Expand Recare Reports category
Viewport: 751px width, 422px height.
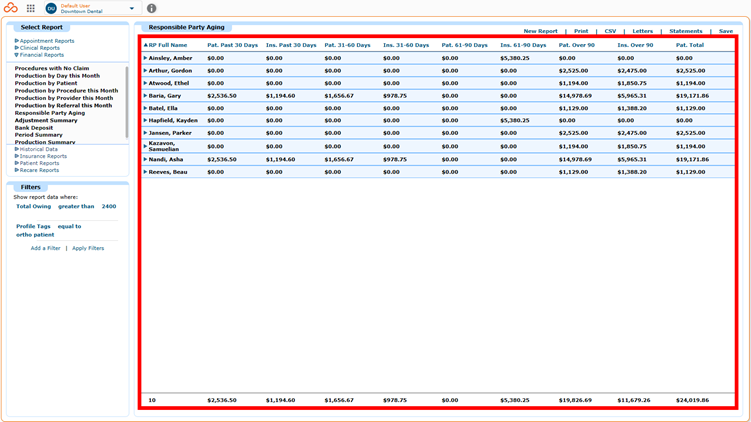[x=37, y=170]
